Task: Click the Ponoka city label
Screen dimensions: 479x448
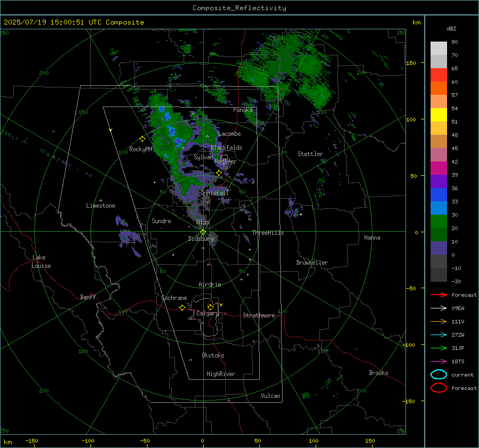Action: tap(243, 110)
